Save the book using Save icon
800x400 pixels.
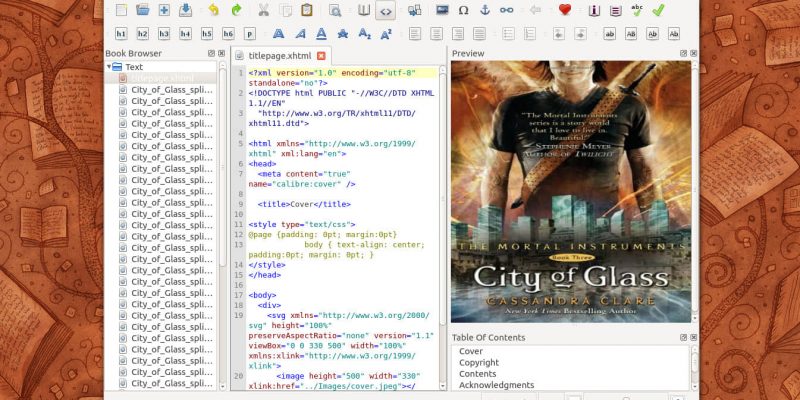click(185, 10)
